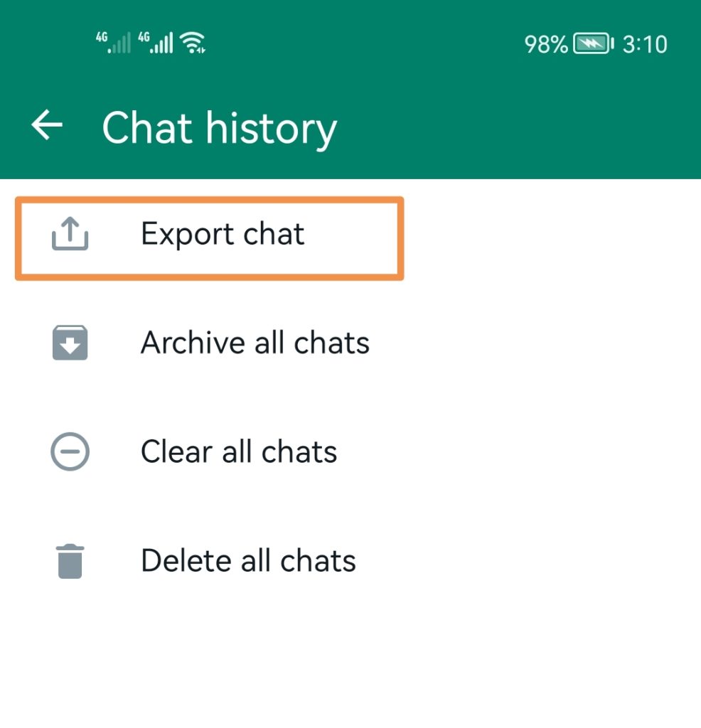Viewport: 701px width, 728px height.
Task: Tap the second 4G signal strength icon
Action: (x=156, y=43)
